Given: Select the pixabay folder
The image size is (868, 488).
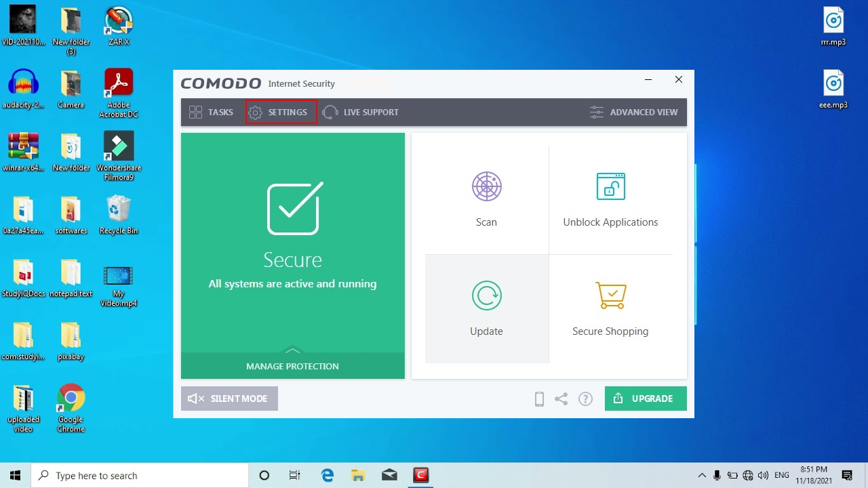Looking at the screenshot, I should click(71, 341).
